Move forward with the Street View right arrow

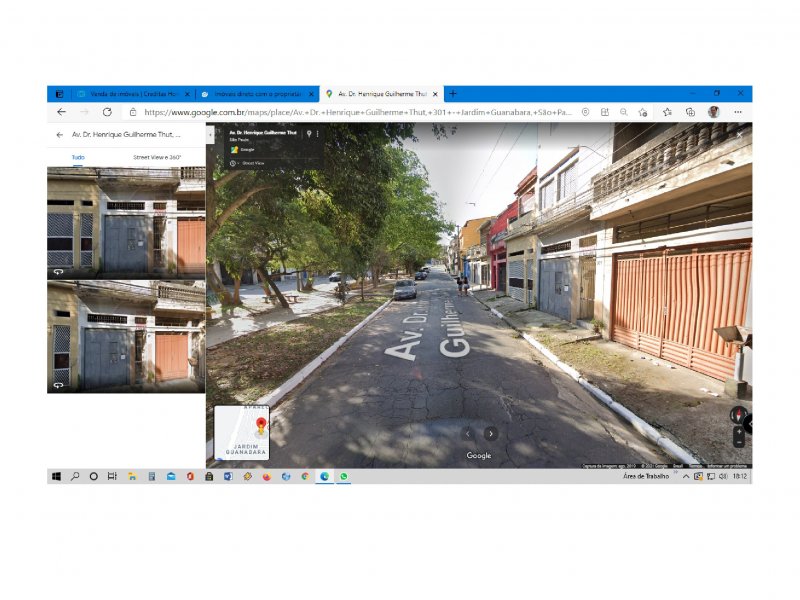pos(491,434)
